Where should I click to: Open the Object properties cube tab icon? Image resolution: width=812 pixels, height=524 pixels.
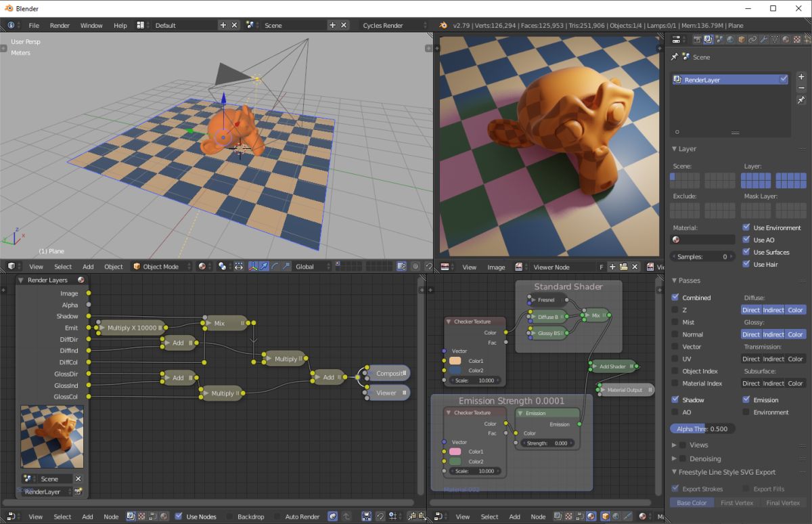(x=742, y=40)
